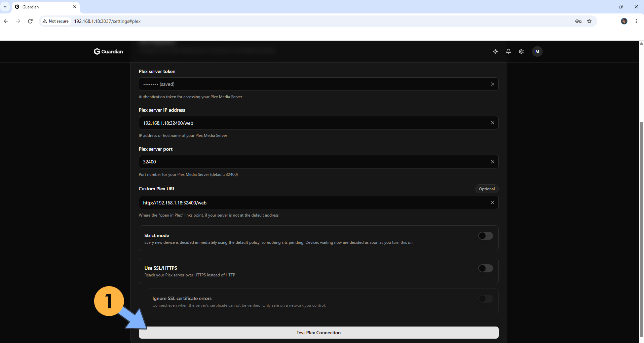Click browser back arrow
Image resolution: width=644 pixels, height=343 pixels.
click(6, 21)
